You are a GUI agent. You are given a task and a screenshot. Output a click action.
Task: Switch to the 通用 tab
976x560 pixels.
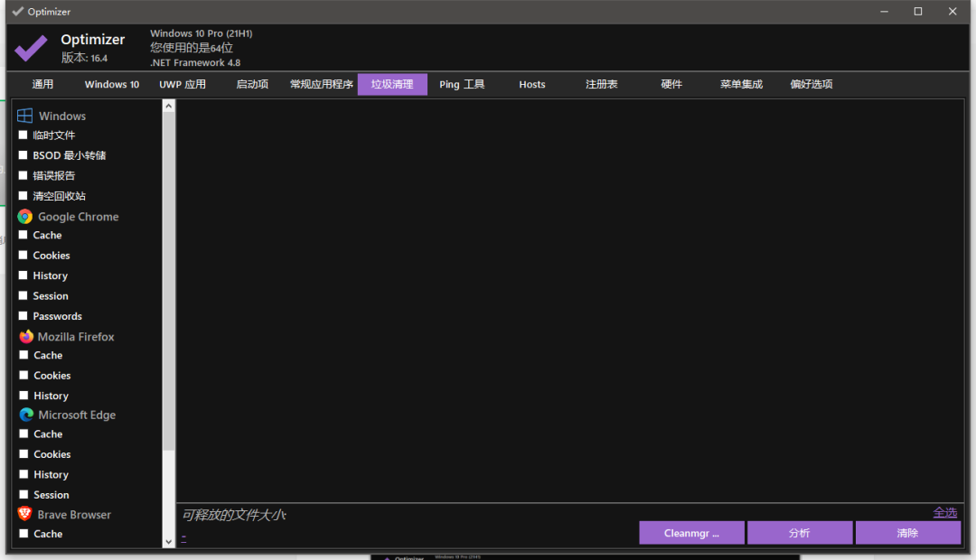(x=42, y=84)
